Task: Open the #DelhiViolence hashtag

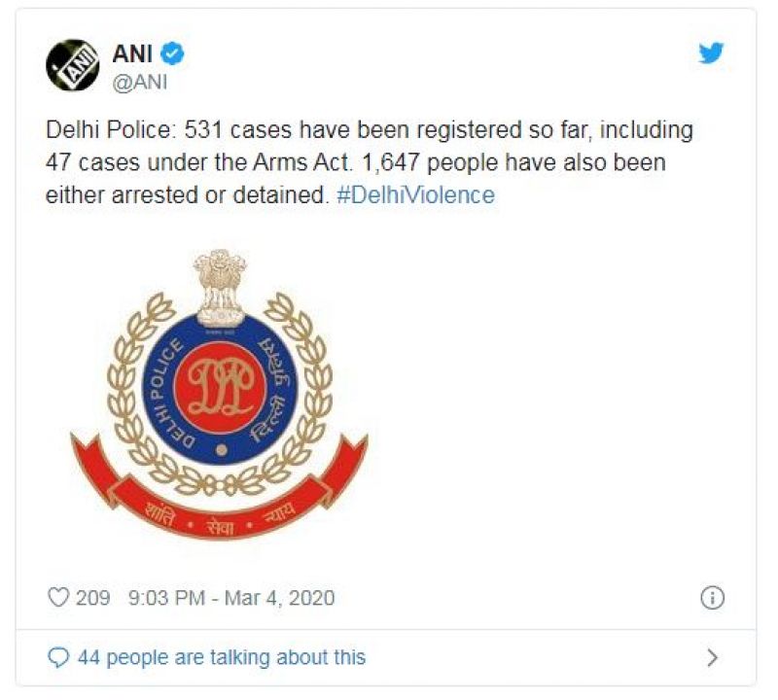Action: tap(415, 194)
